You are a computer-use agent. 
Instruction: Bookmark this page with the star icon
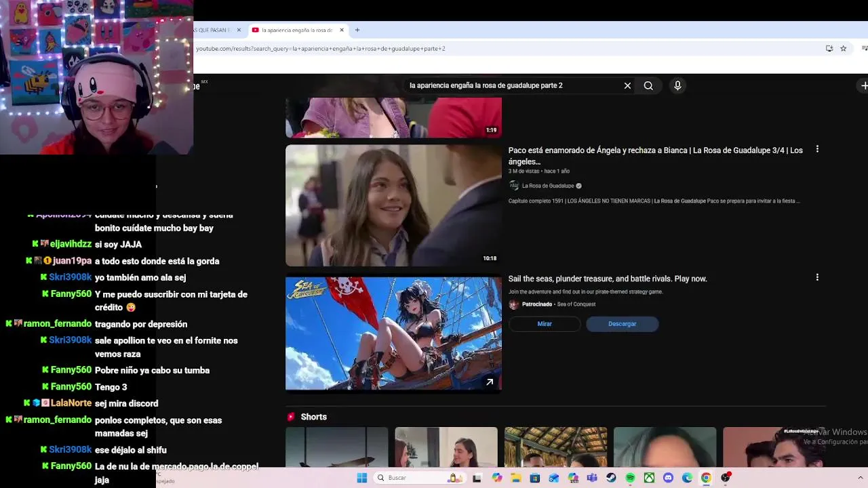pyautogui.click(x=844, y=48)
